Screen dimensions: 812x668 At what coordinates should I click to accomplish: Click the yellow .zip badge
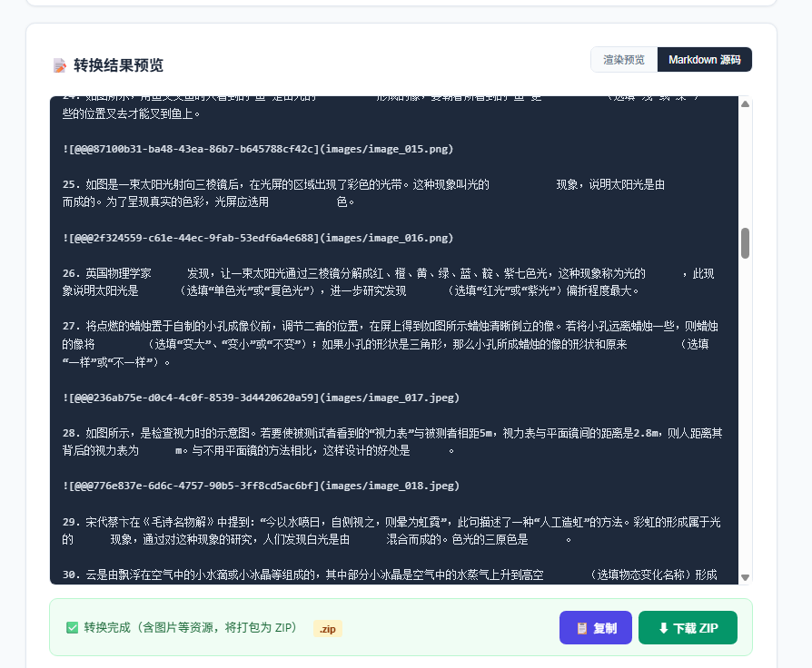point(327,628)
